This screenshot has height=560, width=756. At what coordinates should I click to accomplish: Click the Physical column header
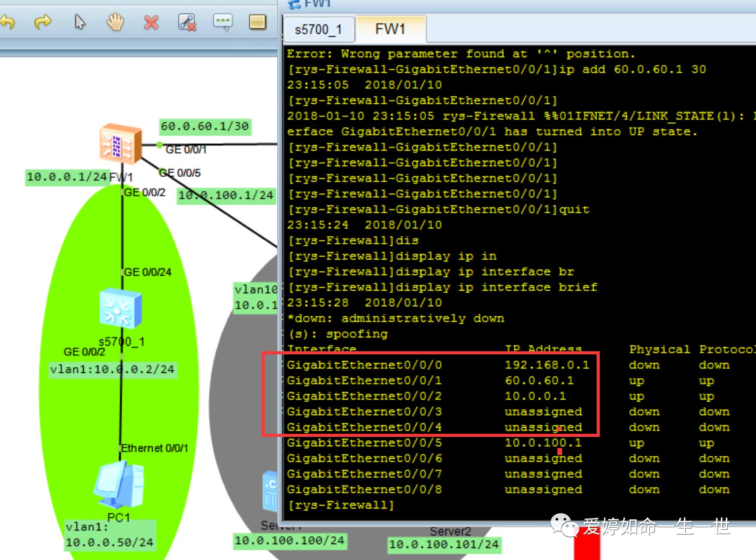(659, 349)
